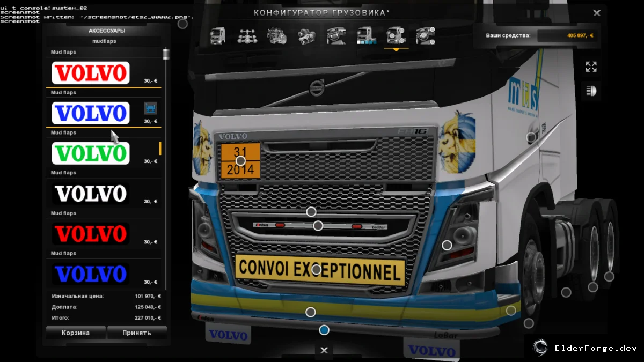The width and height of the screenshot is (644, 362).
Task: Select the accessory node on the headlight
Action: point(447,245)
